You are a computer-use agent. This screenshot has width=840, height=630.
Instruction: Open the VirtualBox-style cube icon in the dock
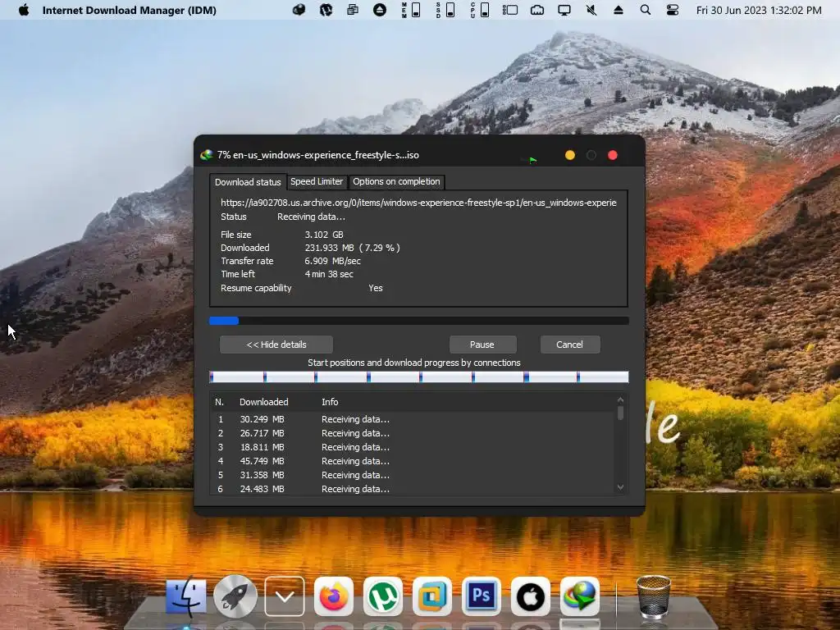431,596
